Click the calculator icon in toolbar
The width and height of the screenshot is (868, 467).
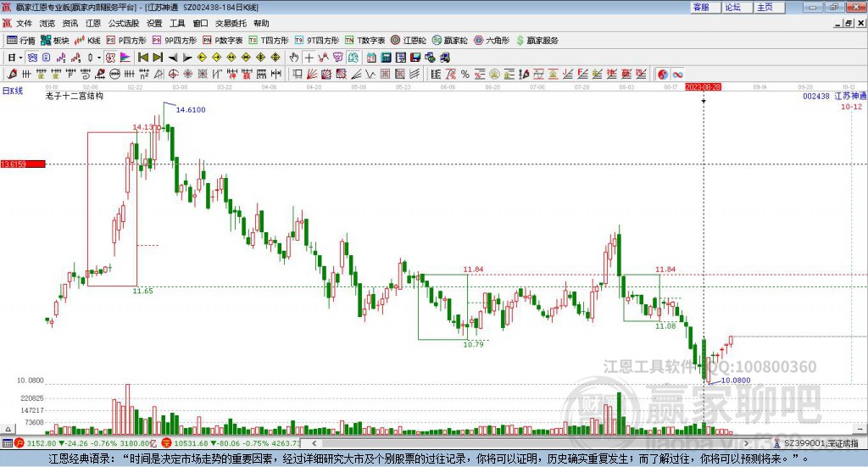387,58
